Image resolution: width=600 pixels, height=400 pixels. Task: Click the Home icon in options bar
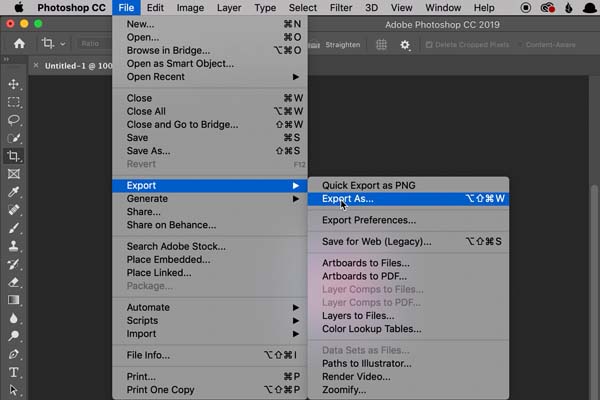[x=19, y=44]
